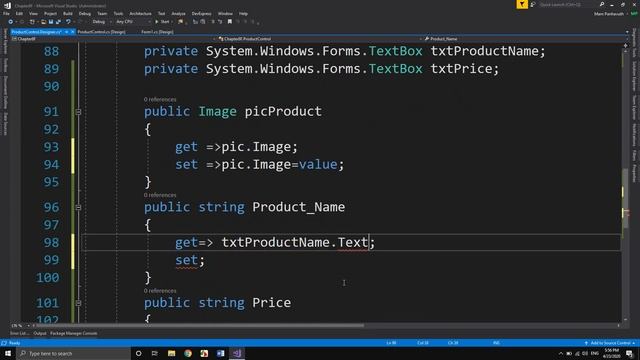Click the taskbar search box

(x=73, y=353)
